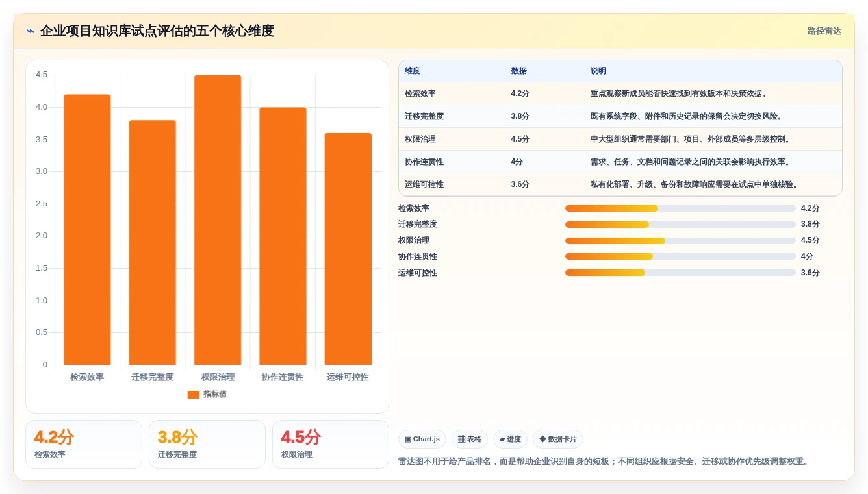Click the 路径雷达 label in header
868x494 pixels.
pos(824,31)
